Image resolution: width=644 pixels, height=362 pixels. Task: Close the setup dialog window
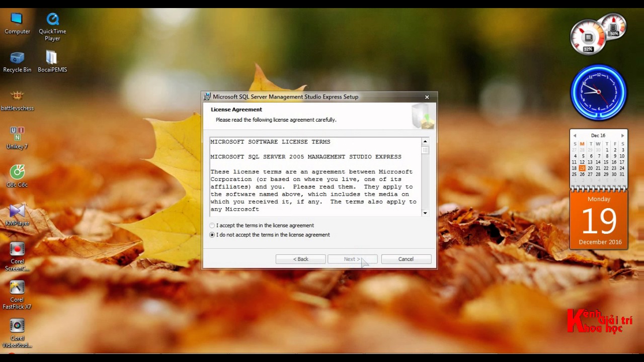427,97
